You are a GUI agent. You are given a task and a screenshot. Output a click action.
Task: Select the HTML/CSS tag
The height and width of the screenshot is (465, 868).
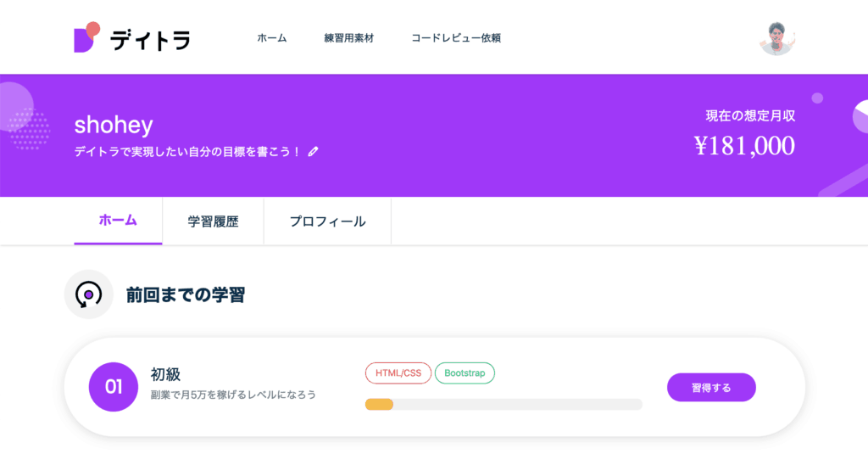[398, 373]
